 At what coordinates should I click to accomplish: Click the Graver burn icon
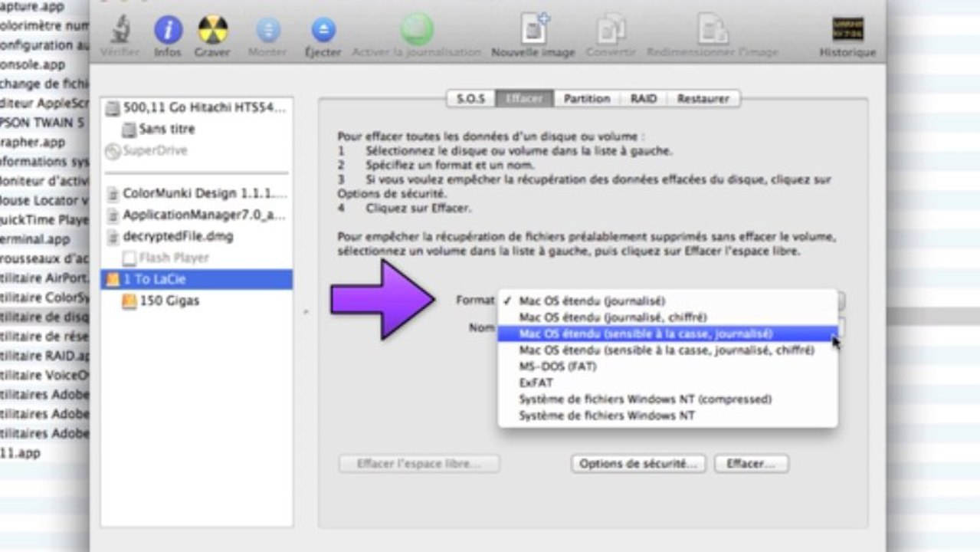tap(212, 31)
